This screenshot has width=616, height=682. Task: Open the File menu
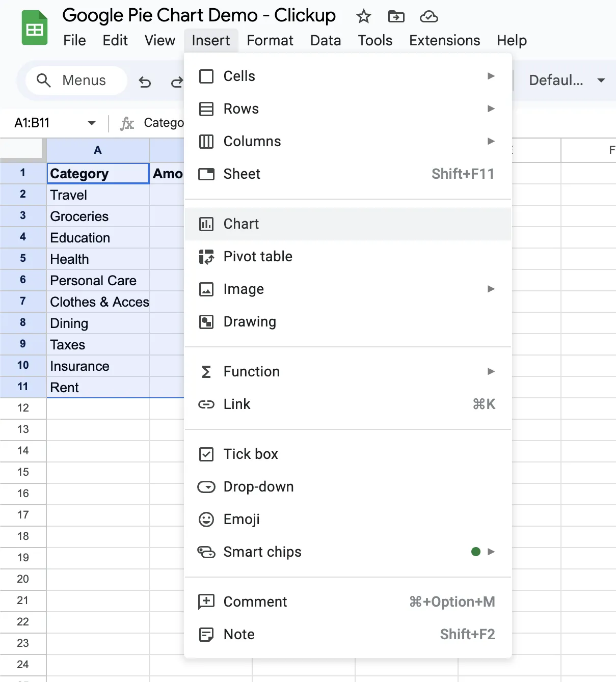point(74,41)
